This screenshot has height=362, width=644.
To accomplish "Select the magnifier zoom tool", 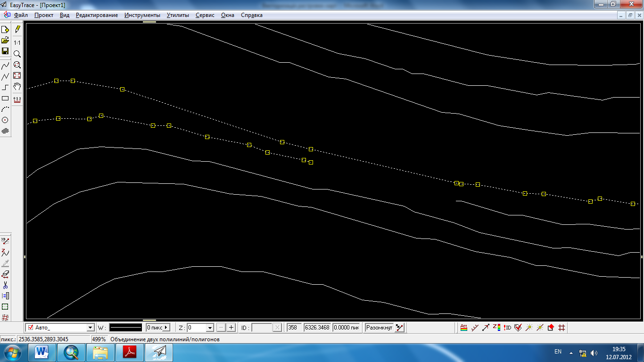I will click(x=17, y=54).
